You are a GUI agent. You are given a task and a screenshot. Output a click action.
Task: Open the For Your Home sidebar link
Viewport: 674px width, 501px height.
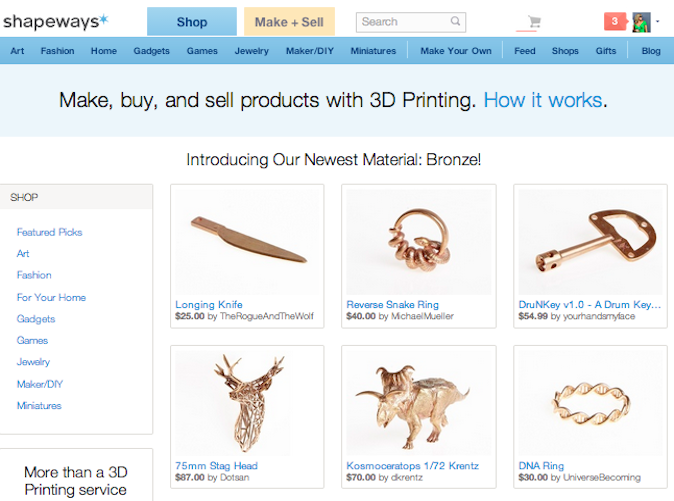tap(51, 297)
